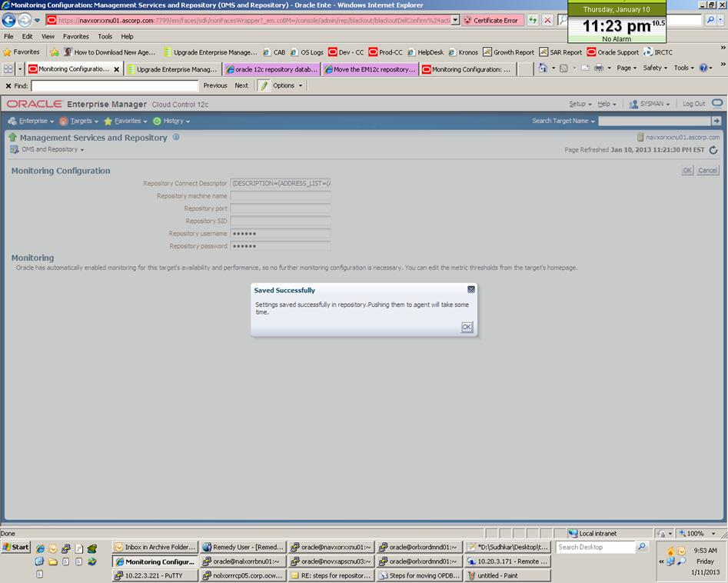
Task: Toggle the Find highlight pen icon
Action: point(264,85)
